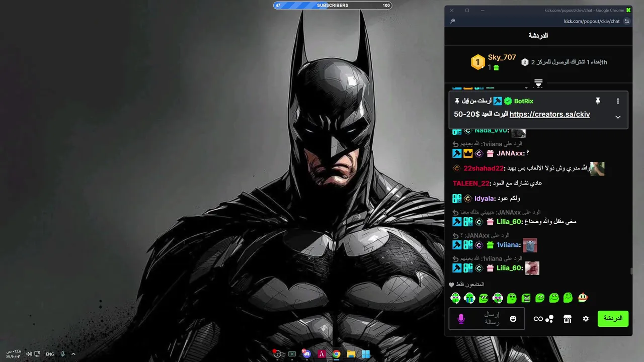This screenshot has width=644, height=362.
Task: Switch to Google Chrome taskbar icon
Action: (336, 354)
